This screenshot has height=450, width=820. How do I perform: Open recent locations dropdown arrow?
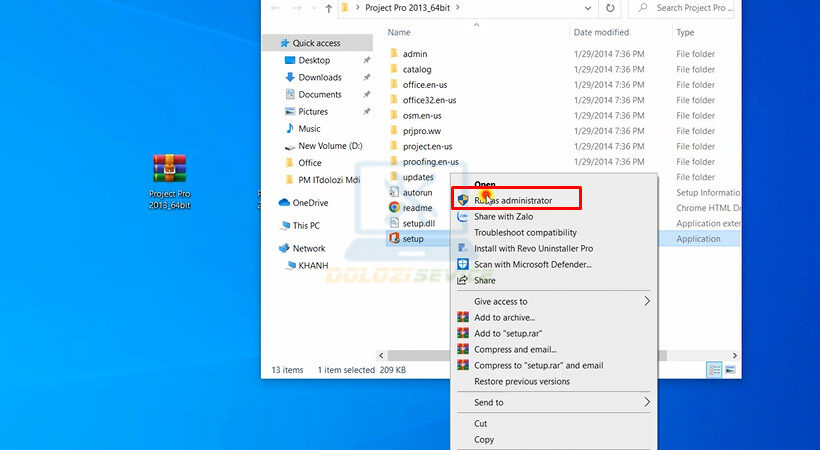[314, 8]
